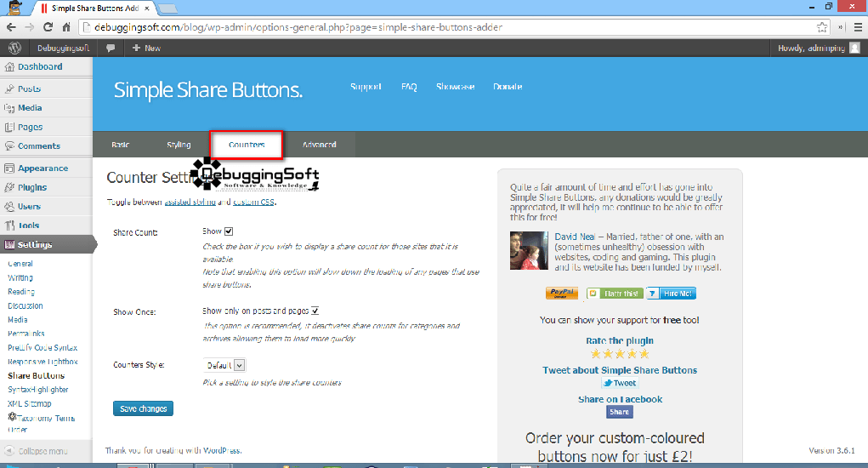Bookmark the page with the star icon
This screenshot has width=868, height=468.
(x=822, y=27)
